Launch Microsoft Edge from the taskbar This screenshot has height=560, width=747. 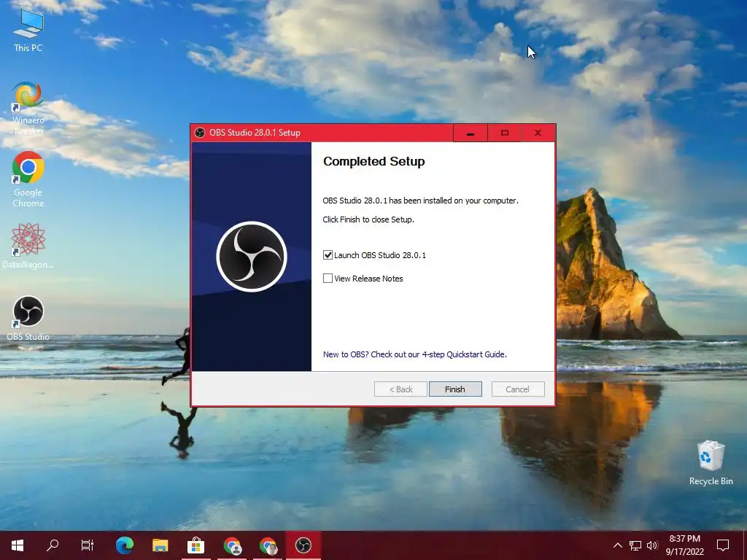coord(125,545)
